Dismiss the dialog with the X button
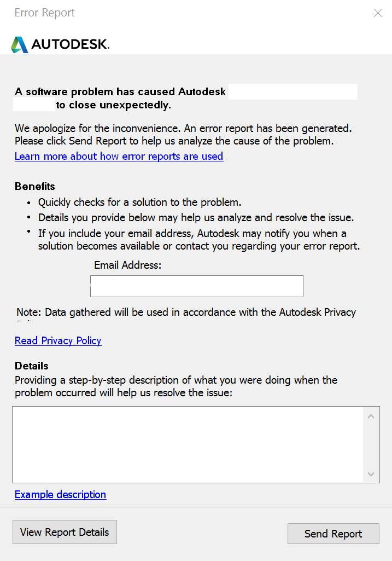Viewport: 392px width, 561px height. [x=378, y=13]
